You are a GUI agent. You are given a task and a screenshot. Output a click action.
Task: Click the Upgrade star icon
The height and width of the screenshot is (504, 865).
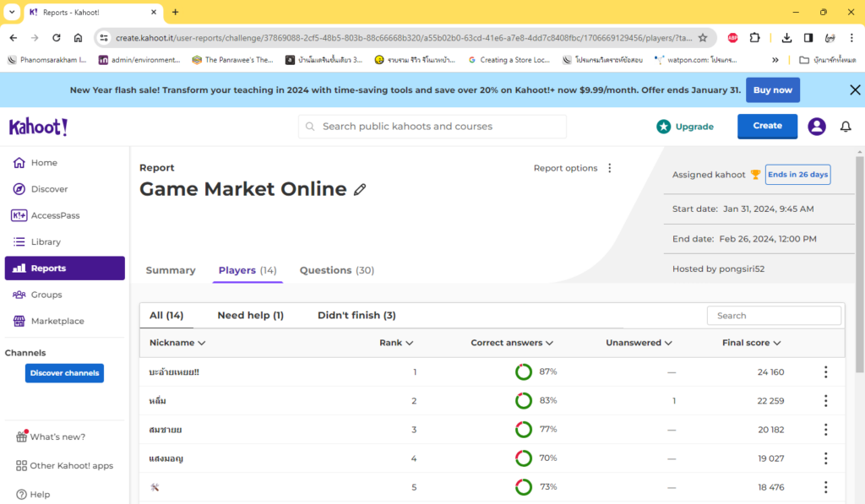click(664, 127)
